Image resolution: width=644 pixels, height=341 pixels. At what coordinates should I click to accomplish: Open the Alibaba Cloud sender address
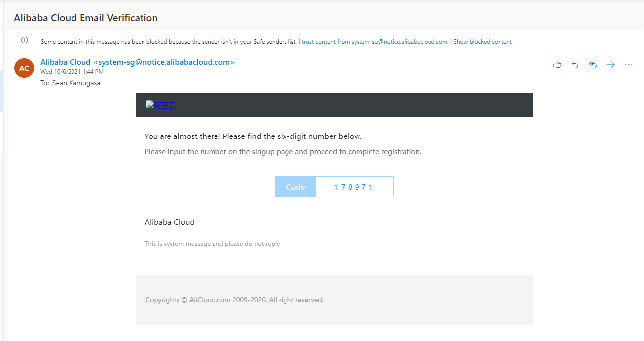[x=137, y=62]
